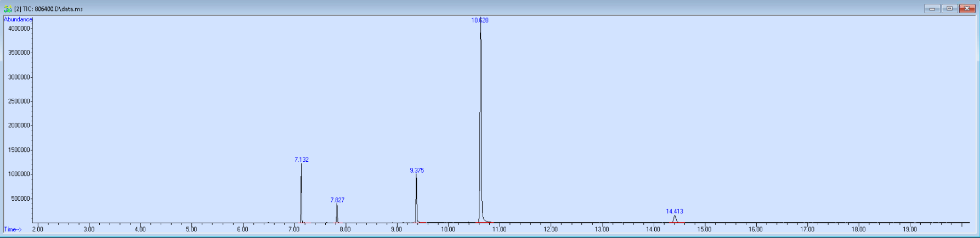Click the 19.00 time axis tick

tap(910, 229)
